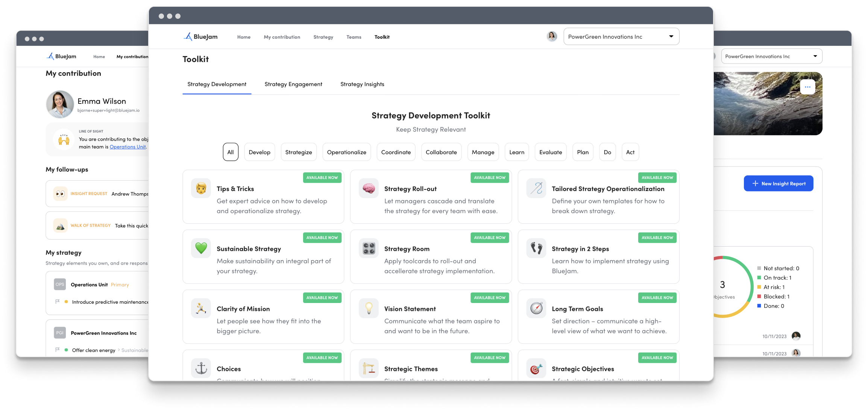Toggle the Collaborate filter chip
Image resolution: width=868 pixels, height=409 pixels.
click(x=441, y=152)
